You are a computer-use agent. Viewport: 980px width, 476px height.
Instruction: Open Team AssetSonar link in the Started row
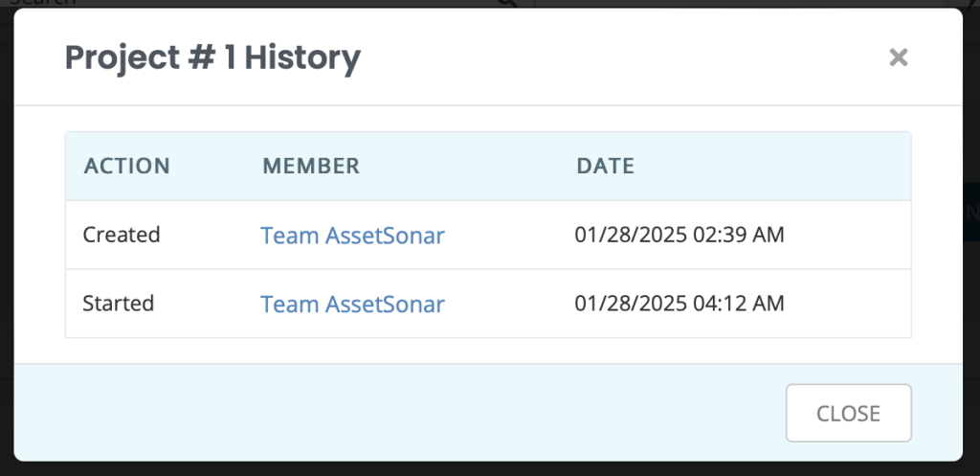click(x=352, y=304)
